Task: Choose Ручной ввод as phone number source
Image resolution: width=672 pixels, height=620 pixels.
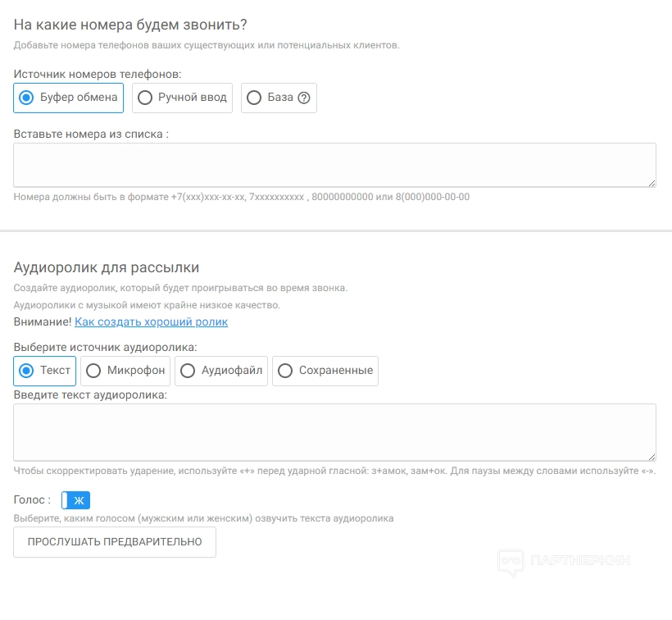Action: click(x=182, y=98)
